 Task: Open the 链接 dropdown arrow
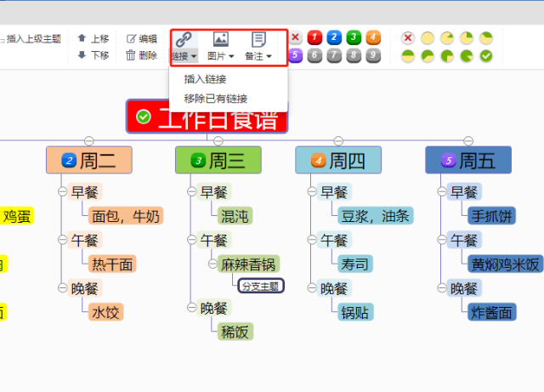[194, 56]
